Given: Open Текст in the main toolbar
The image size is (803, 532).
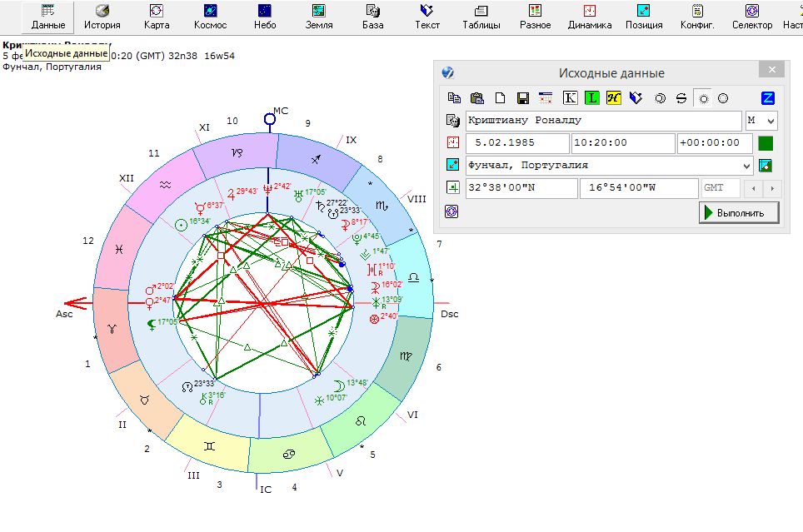Looking at the screenshot, I should point(427,17).
